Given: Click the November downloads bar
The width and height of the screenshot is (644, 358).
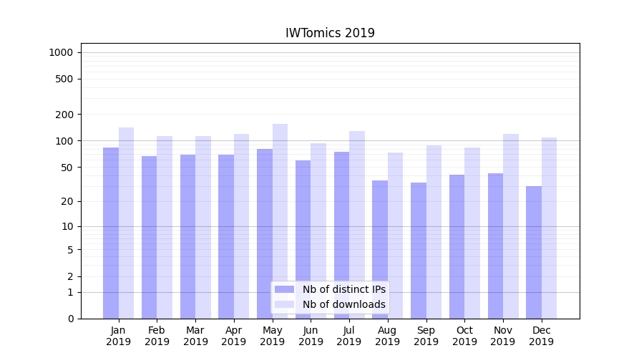Looking at the screenshot, I should click(x=511, y=226).
